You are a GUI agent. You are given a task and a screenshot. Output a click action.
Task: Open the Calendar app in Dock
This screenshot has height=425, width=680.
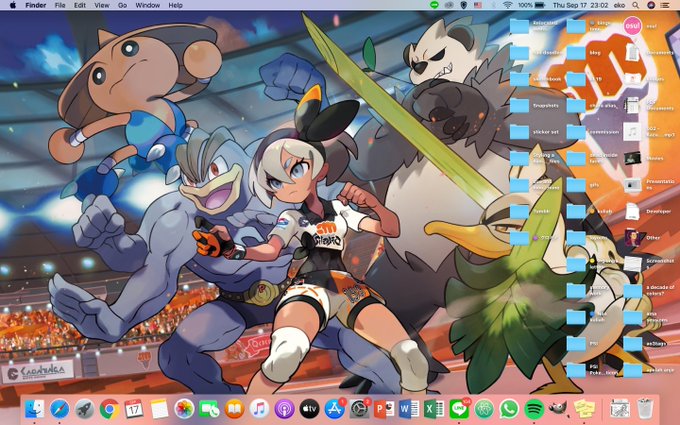134,409
